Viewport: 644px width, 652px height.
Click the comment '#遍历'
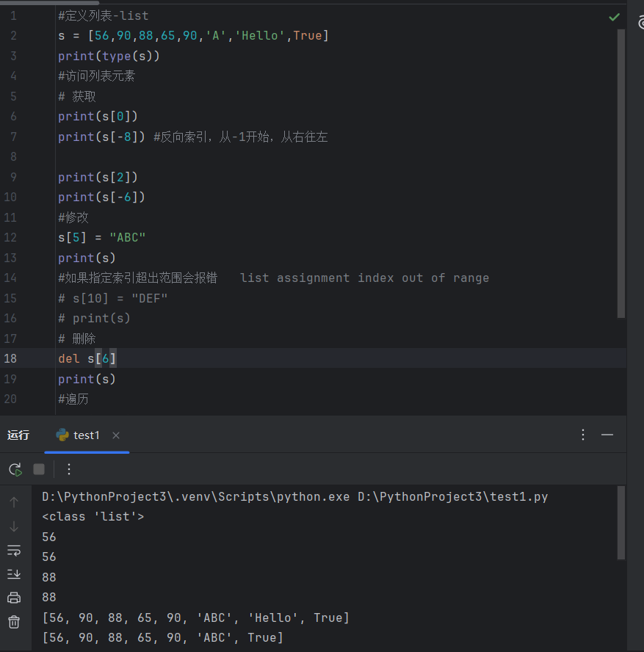pyautogui.click(x=73, y=399)
